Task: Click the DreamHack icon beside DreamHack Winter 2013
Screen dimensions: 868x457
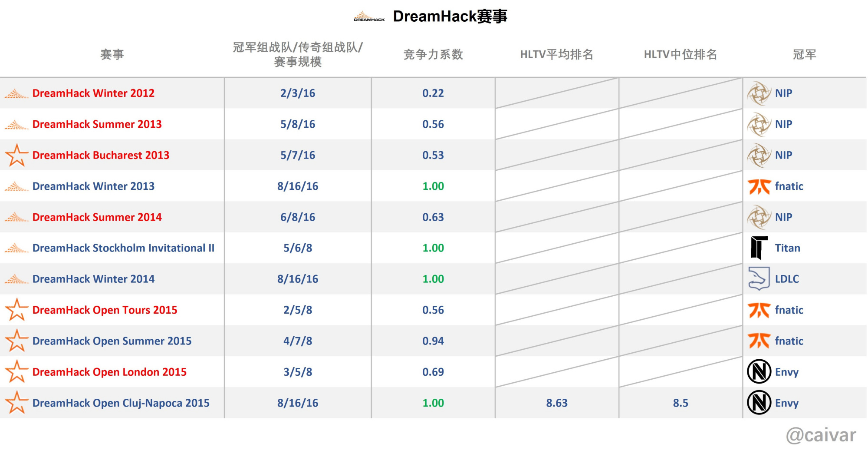Action: point(16,186)
